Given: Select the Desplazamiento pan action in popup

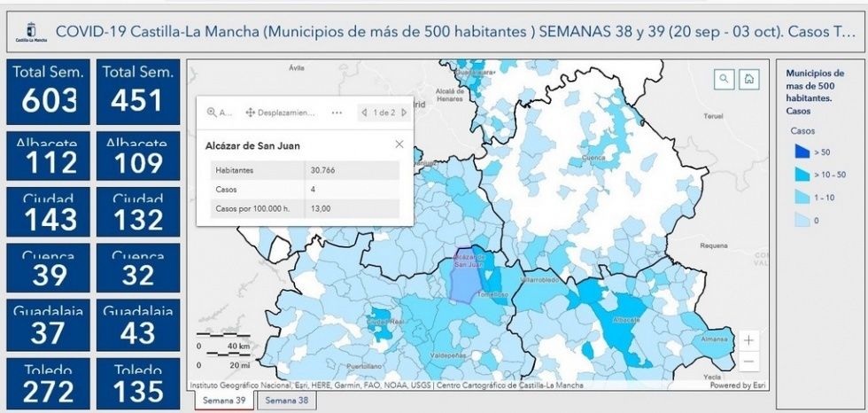Looking at the screenshot, I should 280,113.
